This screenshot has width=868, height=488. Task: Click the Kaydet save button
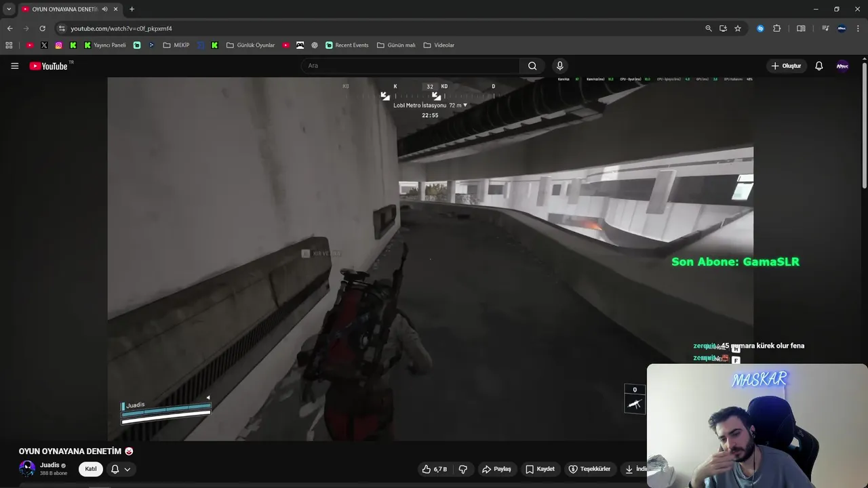point(540,469)
